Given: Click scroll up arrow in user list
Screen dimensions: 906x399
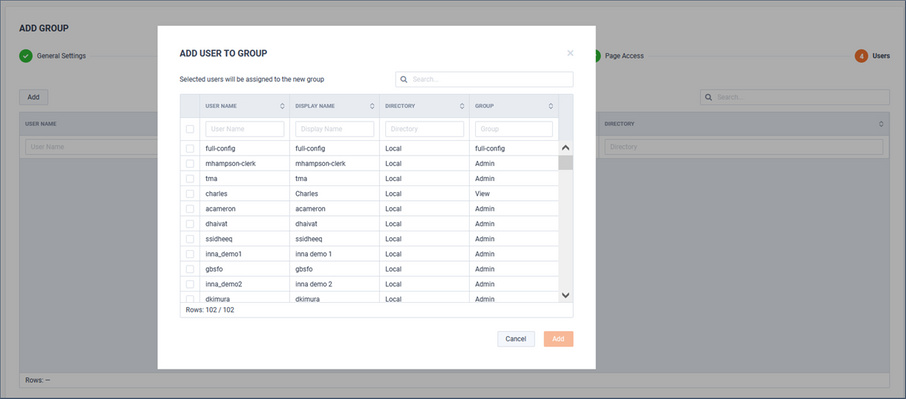Looking at the screenshot, I should (566, 148).
